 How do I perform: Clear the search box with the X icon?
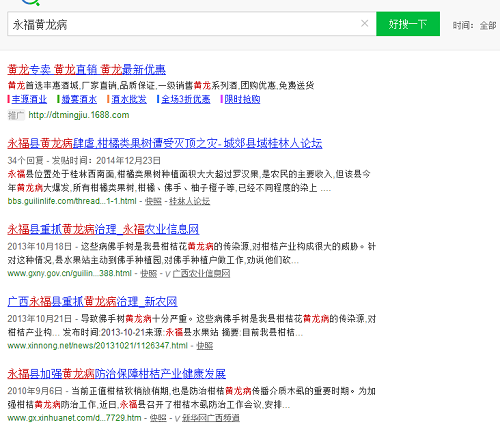point(365,23)
